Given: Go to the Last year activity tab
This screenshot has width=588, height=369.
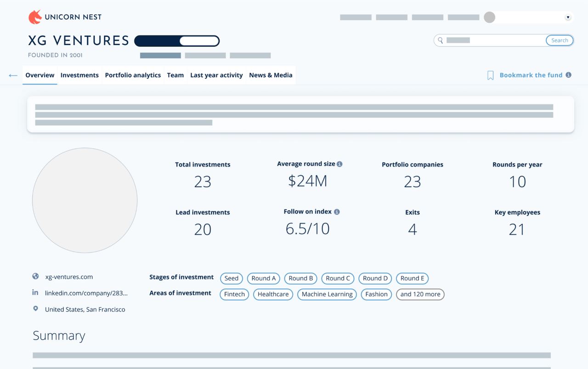Looking at the screenshot, I should pos(216,75).
